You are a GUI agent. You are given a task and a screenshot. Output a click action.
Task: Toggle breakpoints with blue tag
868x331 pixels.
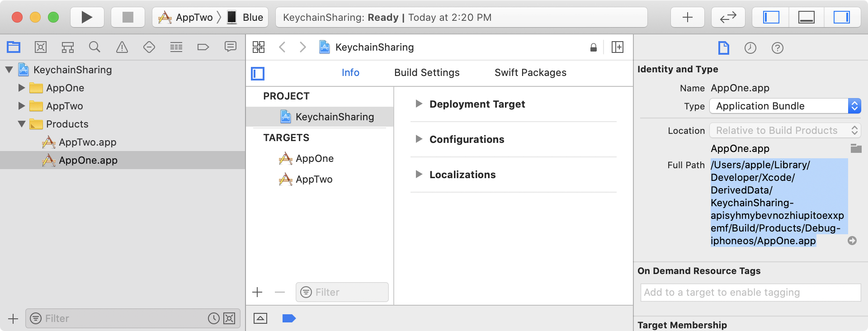click(289, 318)
